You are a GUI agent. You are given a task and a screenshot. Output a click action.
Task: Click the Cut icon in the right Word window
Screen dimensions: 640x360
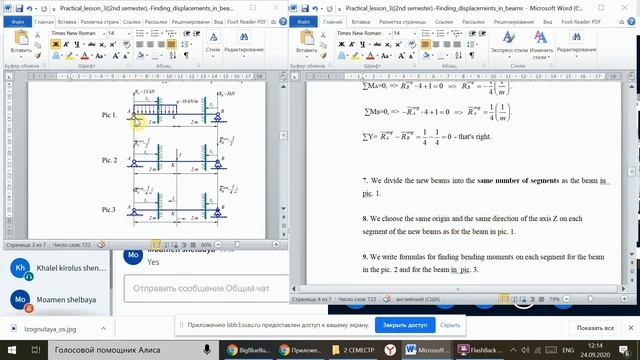coord(323,35)
